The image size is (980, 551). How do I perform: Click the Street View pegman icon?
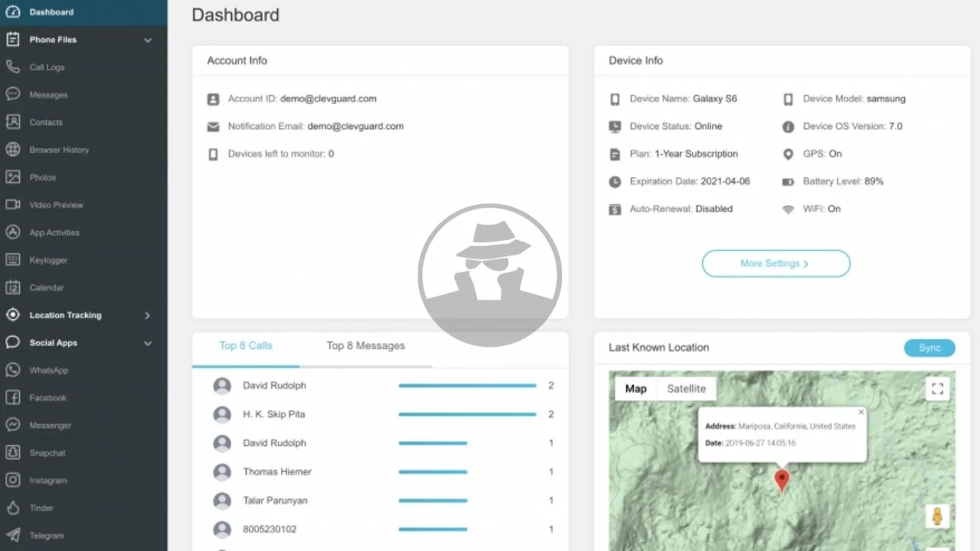tap(937, 516)
